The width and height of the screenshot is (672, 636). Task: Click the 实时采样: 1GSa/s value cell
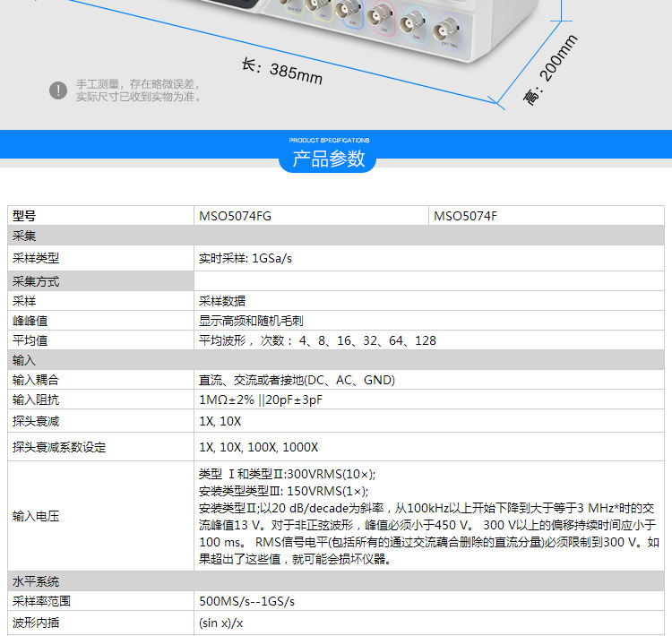coord(246,258)
